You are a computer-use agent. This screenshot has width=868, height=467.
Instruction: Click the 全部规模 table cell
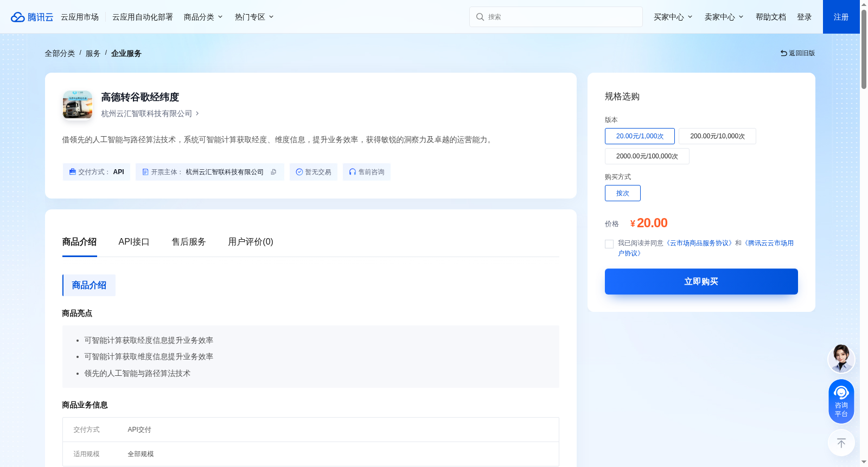click(x=141, y=454)
